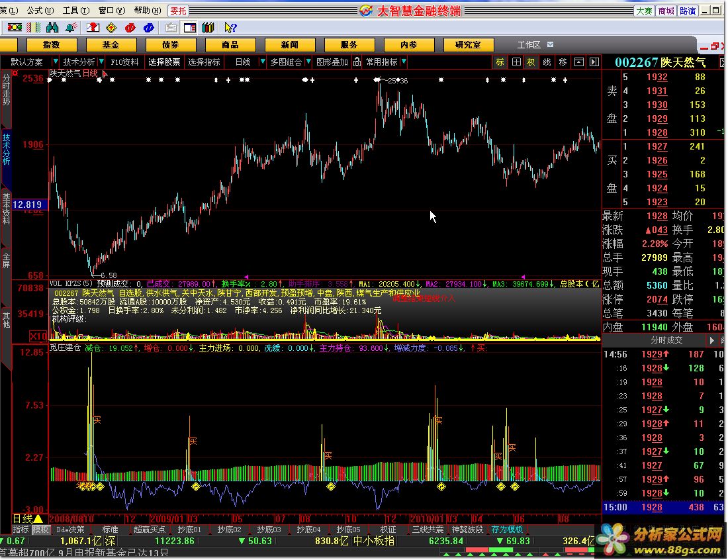
Task: Select the Dde决策 template tab
Action: 71,530
